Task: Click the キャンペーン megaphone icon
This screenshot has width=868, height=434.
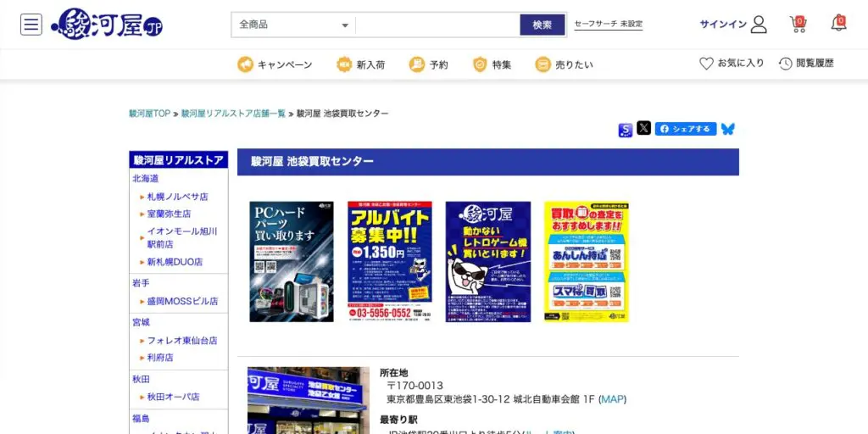Action: click(245, 64)
